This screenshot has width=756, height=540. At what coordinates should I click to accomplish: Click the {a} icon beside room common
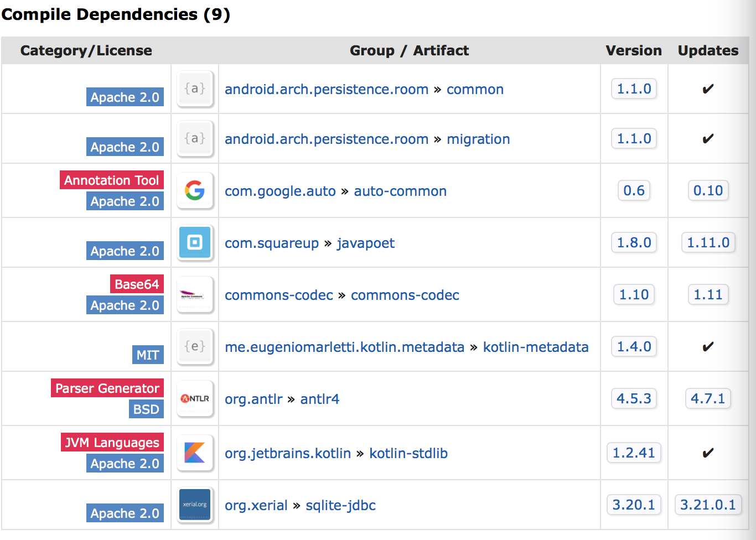pyautogui.click(x=195, y=89)
